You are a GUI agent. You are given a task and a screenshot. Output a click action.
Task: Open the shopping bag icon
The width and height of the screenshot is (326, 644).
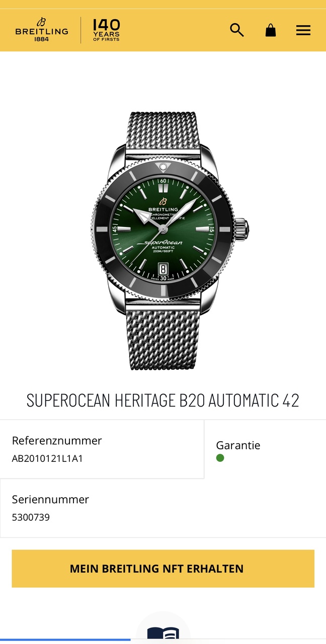coord(271,30)
